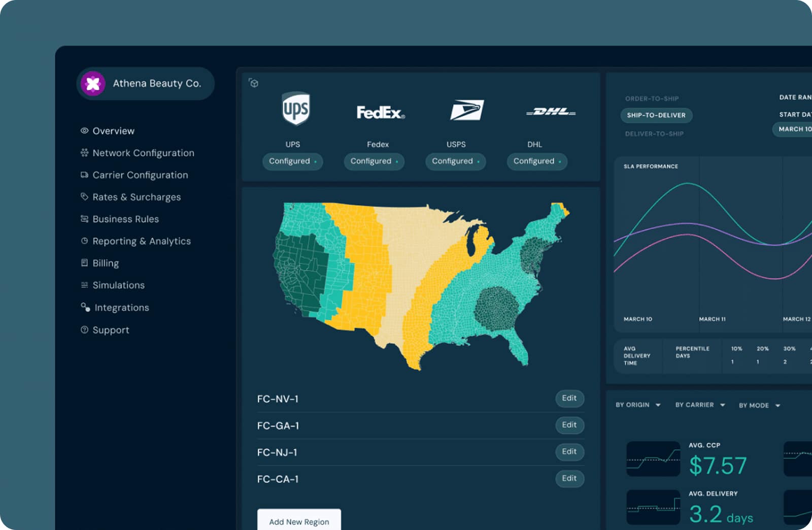
Task: Click the Avg Delivery Time label
Action: (x=637, y=356)
